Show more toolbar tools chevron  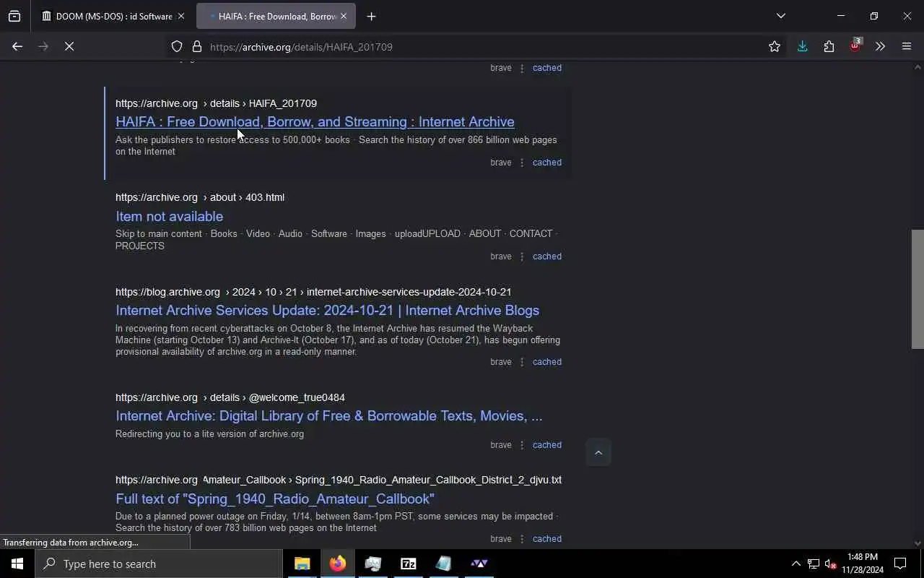coord(880,46)
